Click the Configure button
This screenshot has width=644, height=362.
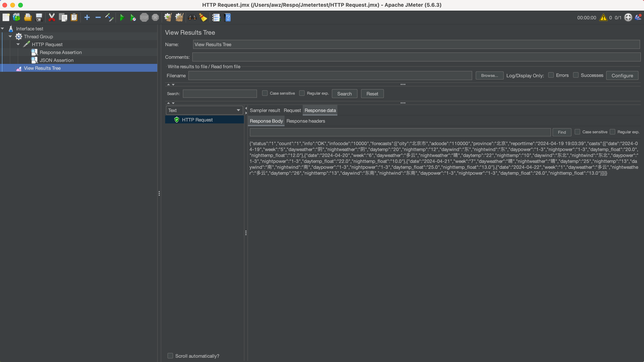point(622,76)
